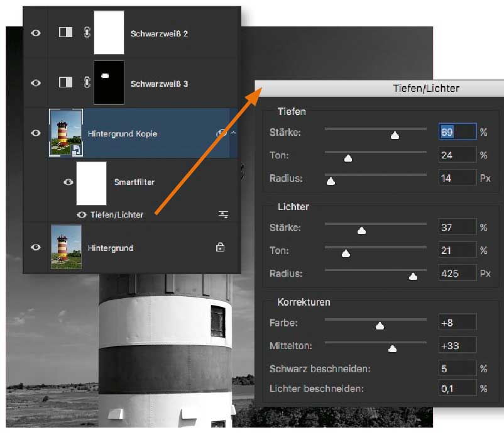Adjust the Tiefen Radius slider
504x437 pixels.
(331, 182)
